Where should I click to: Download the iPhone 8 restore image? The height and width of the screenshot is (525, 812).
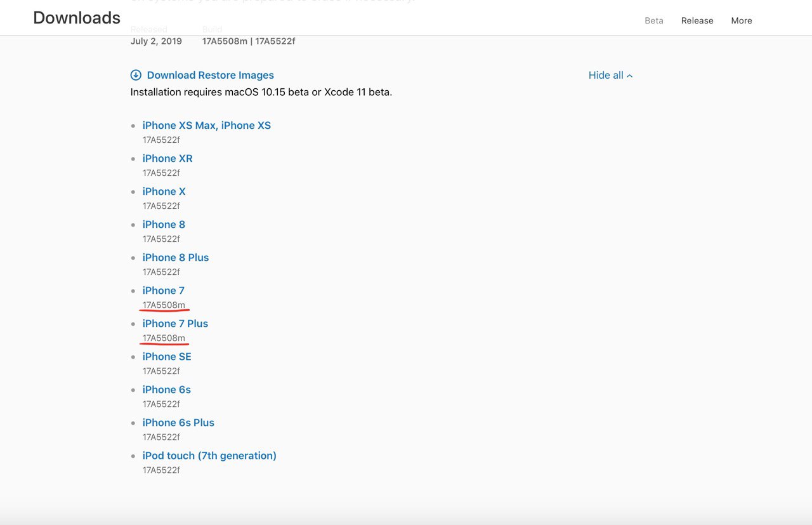coord(164,224)
